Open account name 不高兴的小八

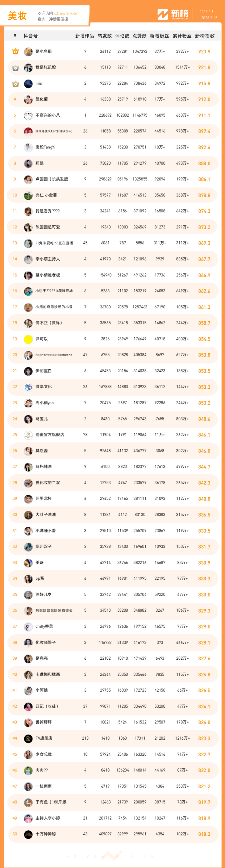(48, 115)
